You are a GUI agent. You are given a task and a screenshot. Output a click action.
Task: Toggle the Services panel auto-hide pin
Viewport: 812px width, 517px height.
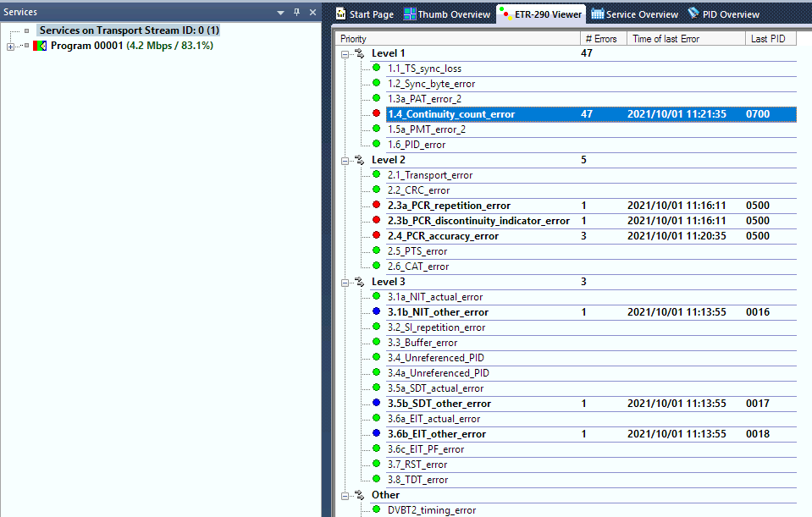[296, 12]
